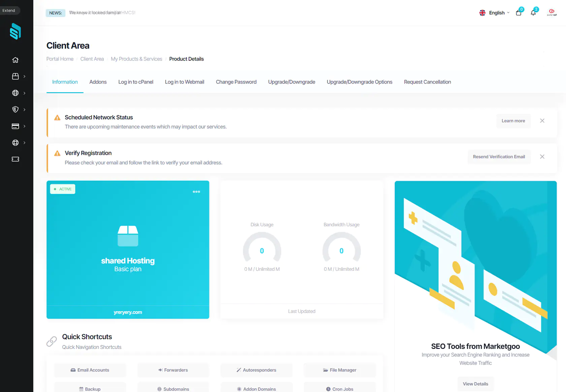Click the security shield icon in the sidebar
Screen dimensions: 566x392
[x=15, y=109]
